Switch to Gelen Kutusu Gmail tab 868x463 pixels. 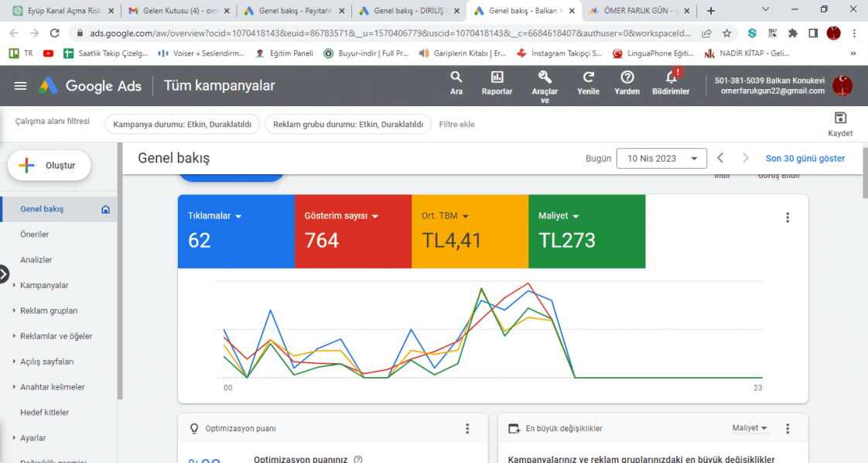click(179, 11)
